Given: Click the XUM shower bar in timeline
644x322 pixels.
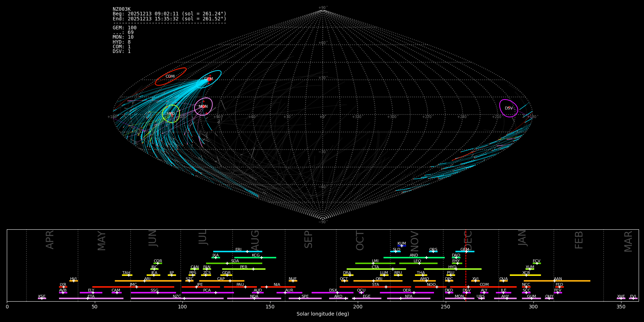Looking at the screenshot, I should [530, 269].
